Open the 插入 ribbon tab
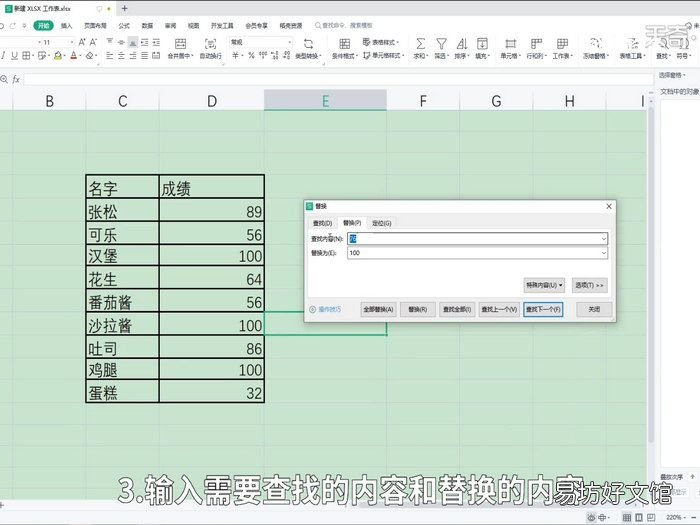Image resolution: width=700 pixels, height=525 pixels. tap(67, 25)
